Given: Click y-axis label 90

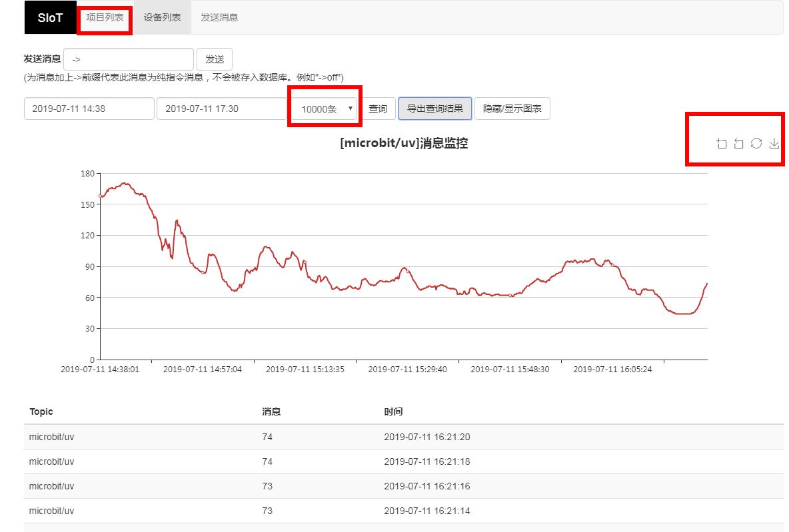Looking at the screenshot, I should [x=89, y=266].
